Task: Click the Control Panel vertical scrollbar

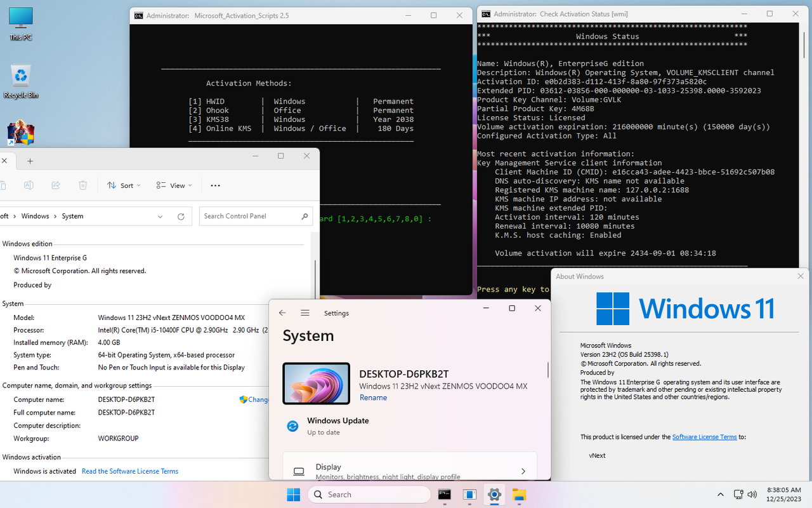Action: 315,279
